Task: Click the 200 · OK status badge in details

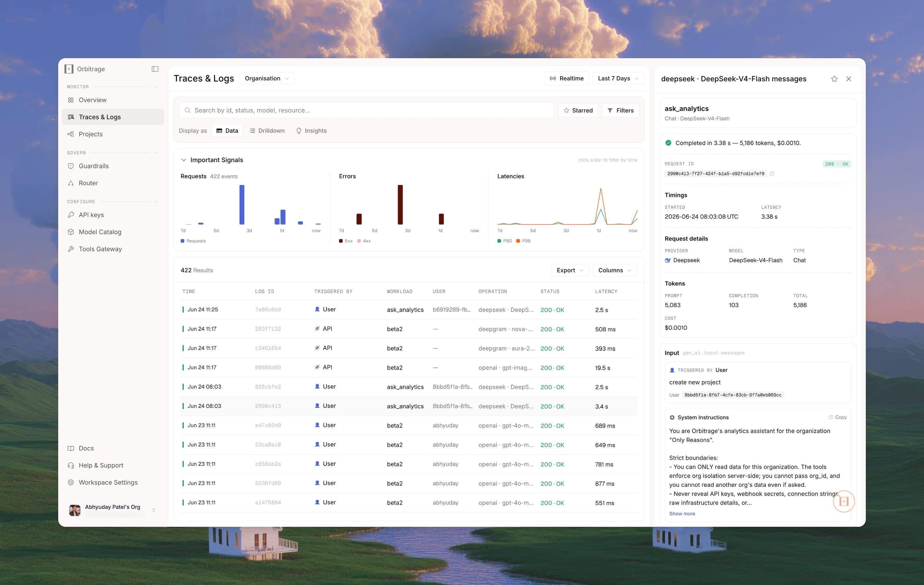Action: [x=837, y=164]
